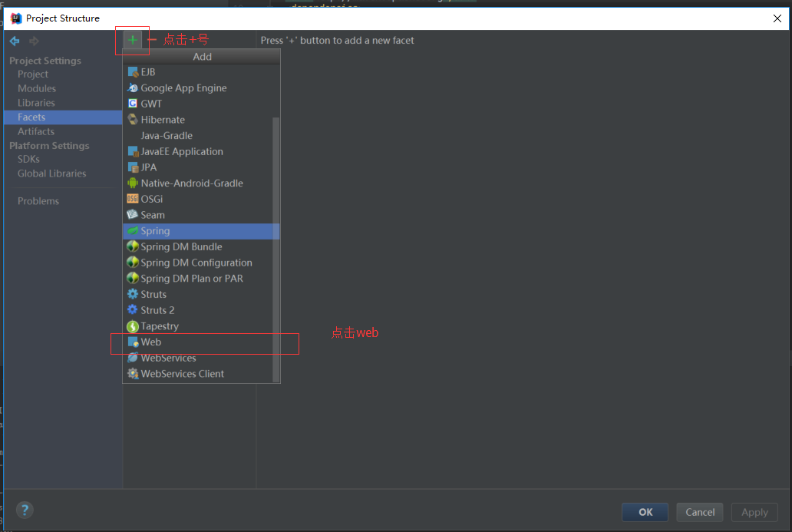Click the 'GWT' label
Screen dimensions: 792x532
click(x=151, y=104)
